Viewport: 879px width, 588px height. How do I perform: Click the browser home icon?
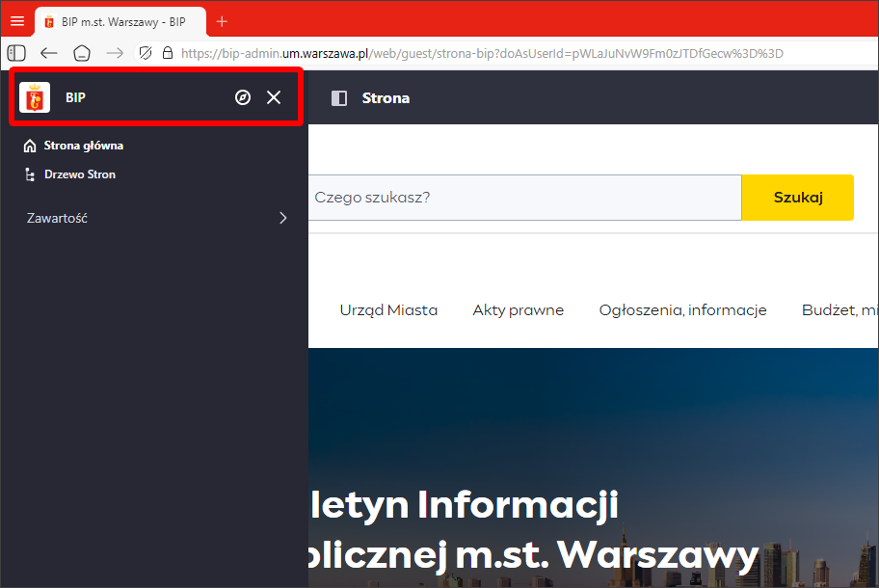click(x=82, y=53)
